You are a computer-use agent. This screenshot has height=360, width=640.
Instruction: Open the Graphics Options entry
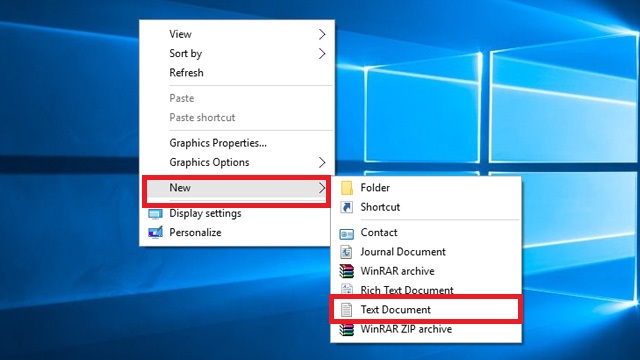pyautogui.click(x=237, y=162)
